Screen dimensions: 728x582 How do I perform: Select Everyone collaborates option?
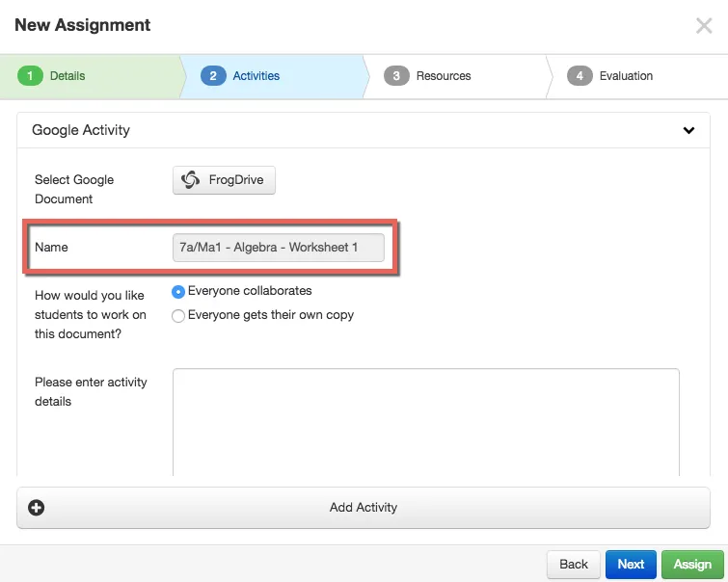pyautogui.click(x=178, y=292)
